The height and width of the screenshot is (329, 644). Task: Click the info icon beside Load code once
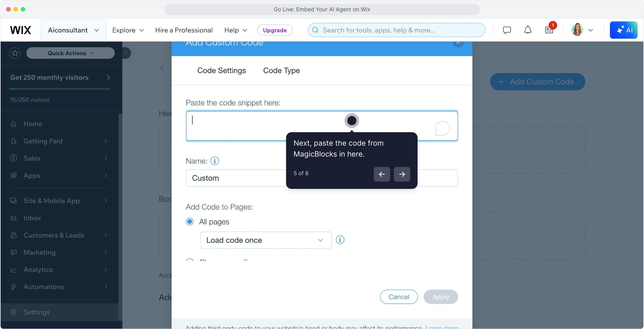(340, 240)
